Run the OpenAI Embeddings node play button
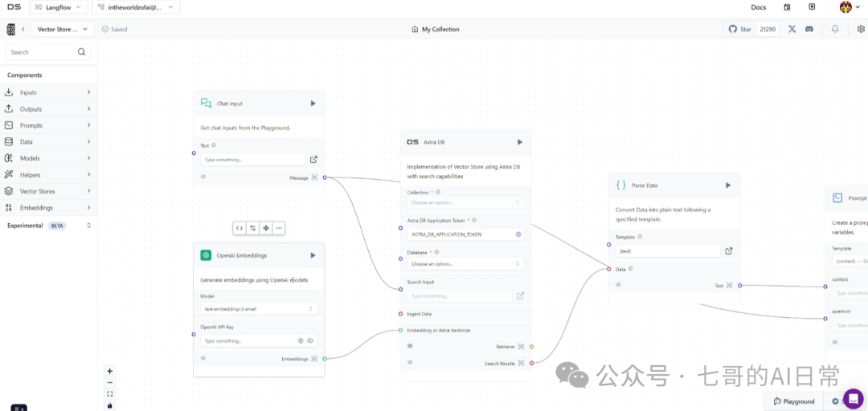Screen dimensions: 868x411 click(x=313, y=255)
